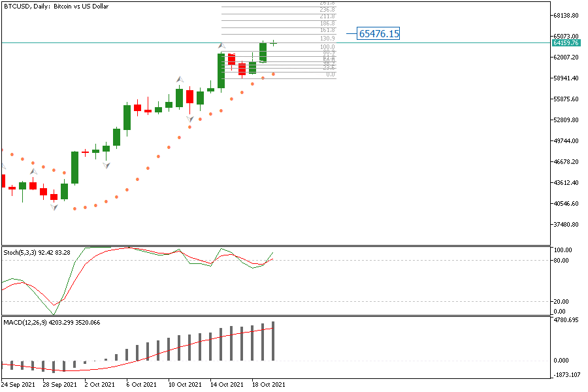Select the 0.0 Fibonacci level label
Screen dimensions: 588x392
(331, 74)
